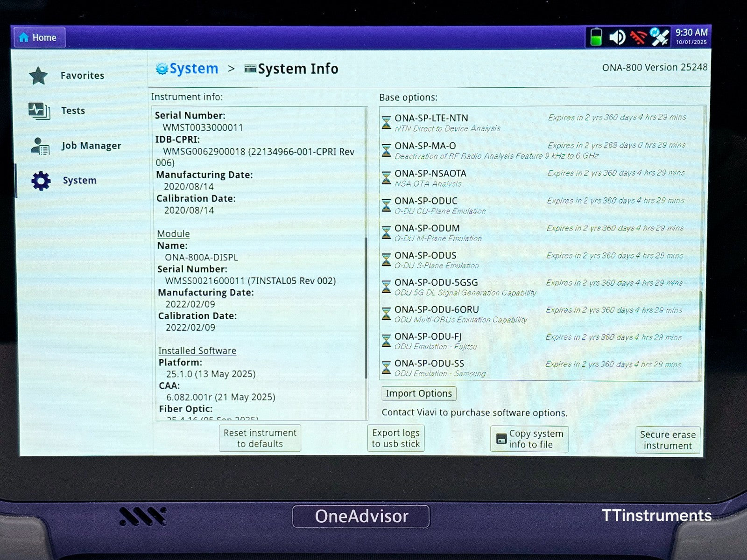This screenshot has height=560, width=747.
Task: Select the System Info breadcrumb entry
Action: click(x=298, y=69)
